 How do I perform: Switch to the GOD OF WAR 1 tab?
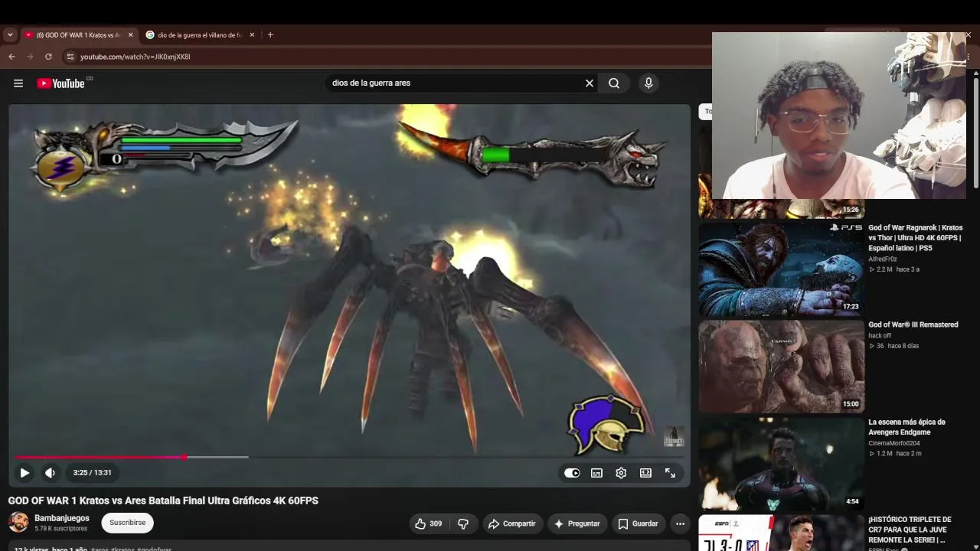79,35
